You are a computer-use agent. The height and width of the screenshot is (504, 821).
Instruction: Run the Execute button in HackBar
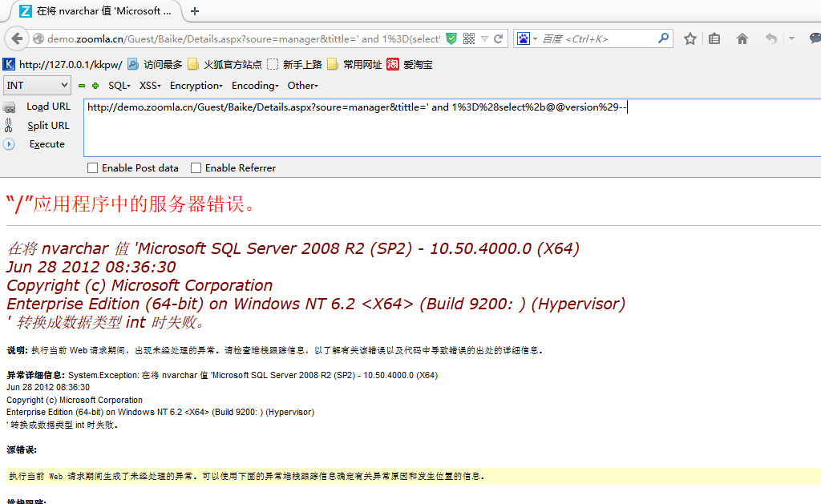pos(47,144)
